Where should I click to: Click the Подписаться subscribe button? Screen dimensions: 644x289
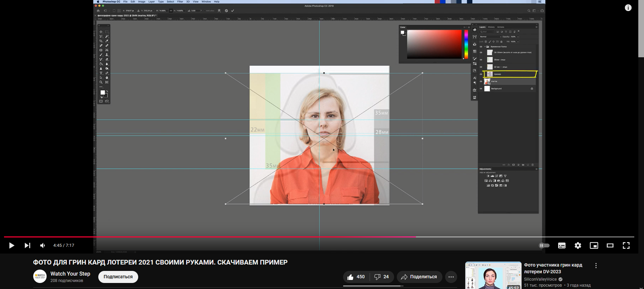point(118,277)
